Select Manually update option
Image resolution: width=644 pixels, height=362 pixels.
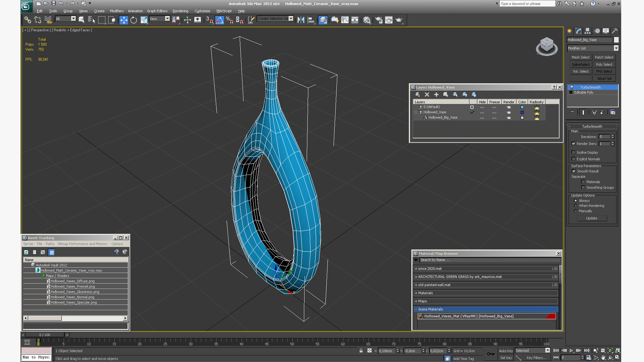click(576, 211)
